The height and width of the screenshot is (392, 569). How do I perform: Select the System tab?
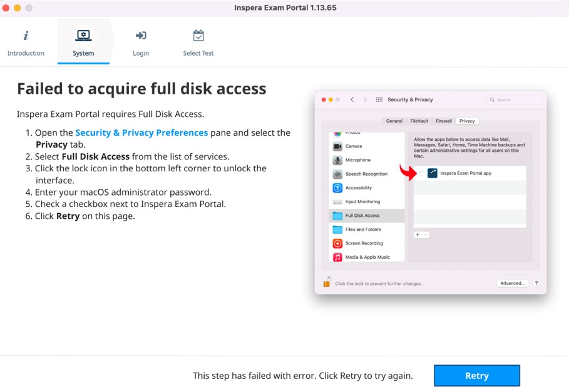click(x=83, y=43)
